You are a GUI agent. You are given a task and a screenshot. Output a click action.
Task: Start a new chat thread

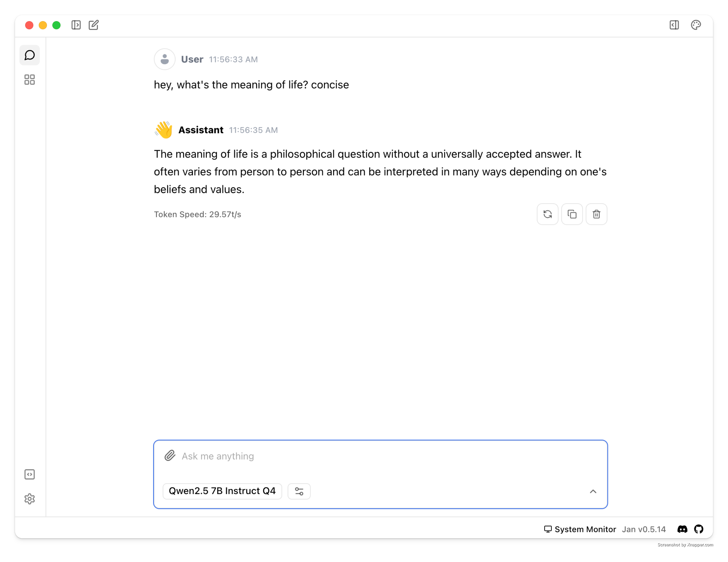click(x=94, y=25)
